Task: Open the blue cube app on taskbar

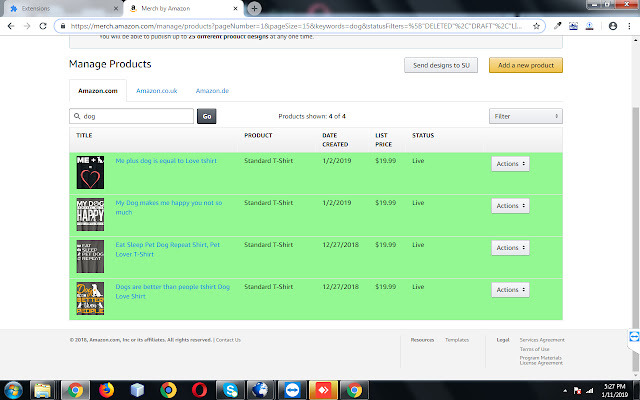Action: [137, 390]
